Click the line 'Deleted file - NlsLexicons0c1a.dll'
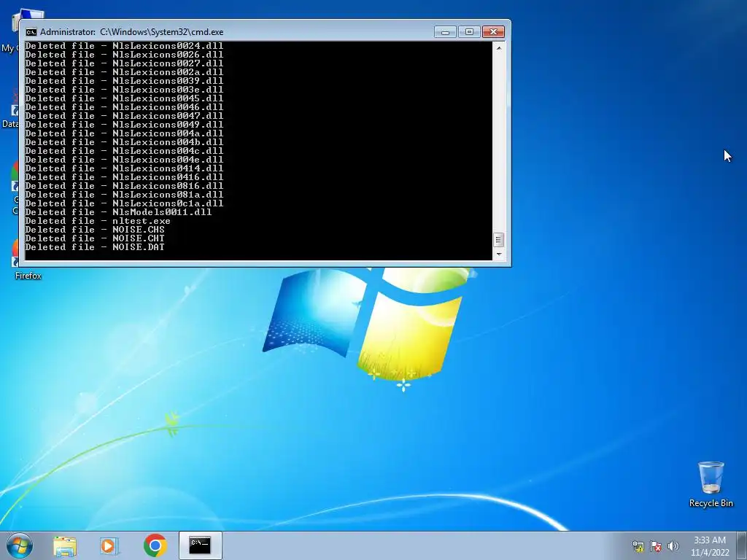The width and height of the screenshot is (747, 560). pos(124,203)
